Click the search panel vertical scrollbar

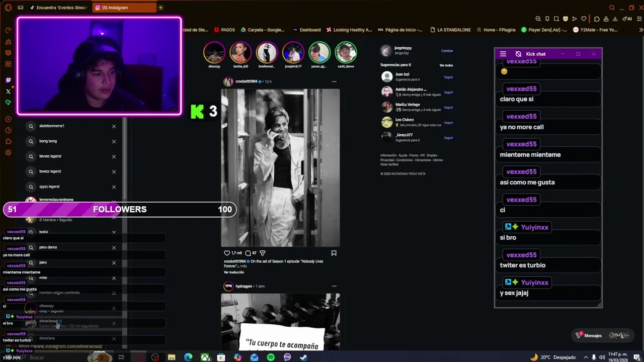[x=125, y=158]
